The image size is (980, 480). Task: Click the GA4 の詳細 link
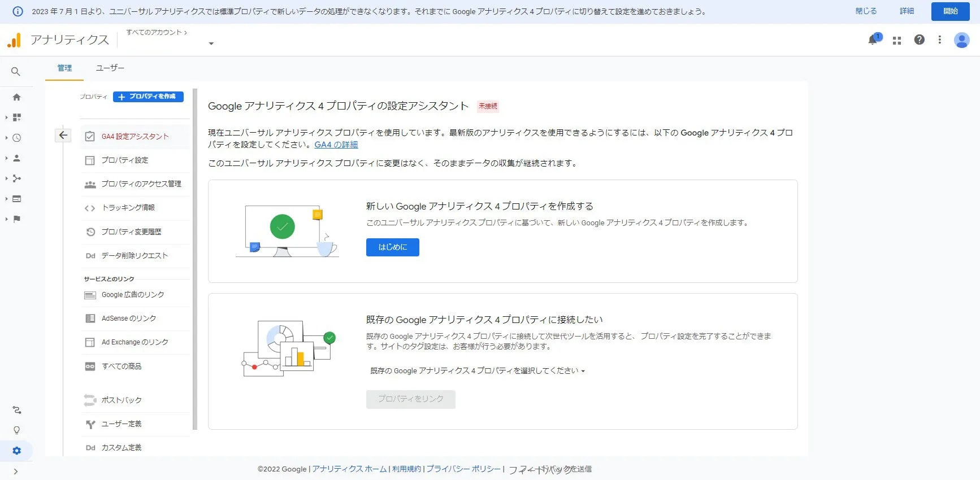(x=336, y=145)
